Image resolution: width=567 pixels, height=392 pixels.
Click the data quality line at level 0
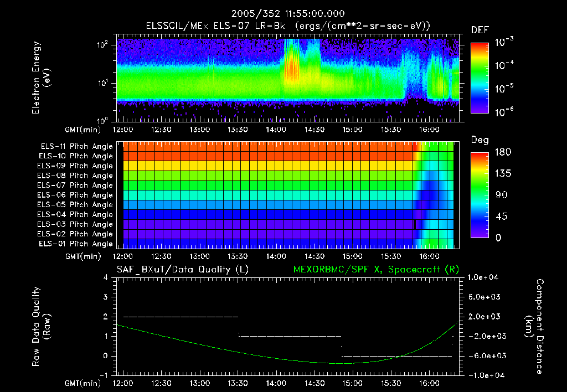pyautogui.click(x=396, y=356)
